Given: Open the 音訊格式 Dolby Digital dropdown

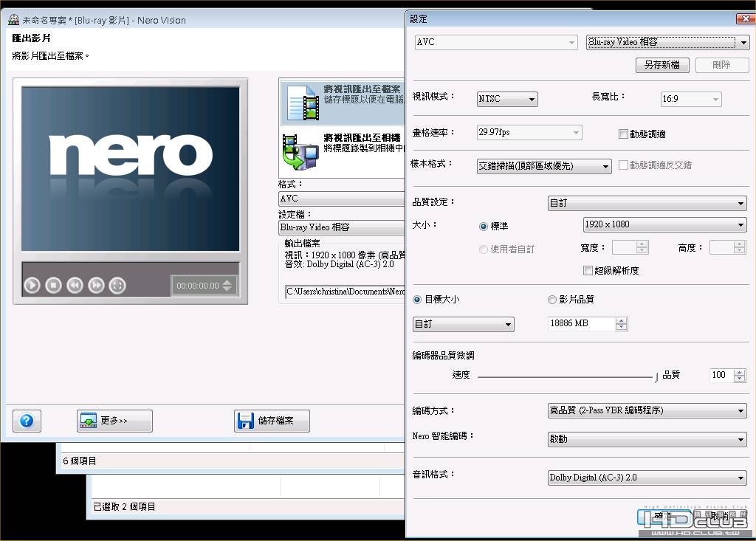Looking at the screenshot, I should pos(647,478).
